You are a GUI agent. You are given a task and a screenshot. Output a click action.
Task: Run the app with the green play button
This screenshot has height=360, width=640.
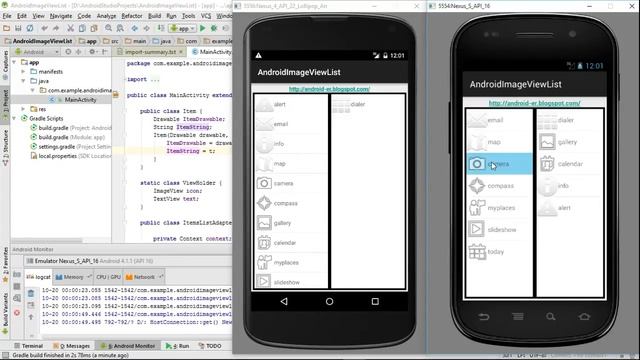pos(202,28)
